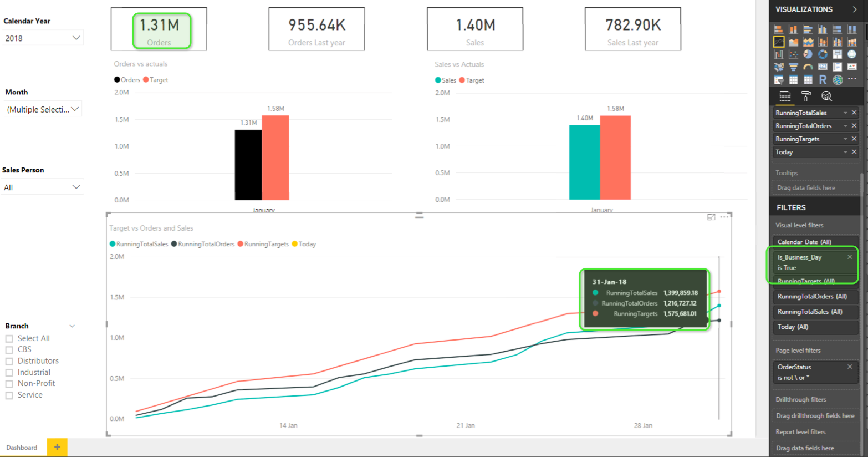Select the slicer visualization icon
This screenshot has width=868, height=457.
(x=779, y=80)
